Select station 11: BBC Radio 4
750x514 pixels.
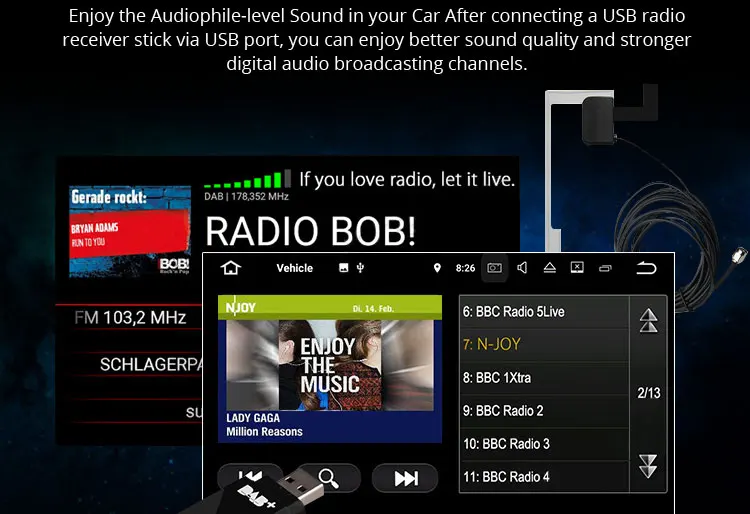[x=544, y=476]
